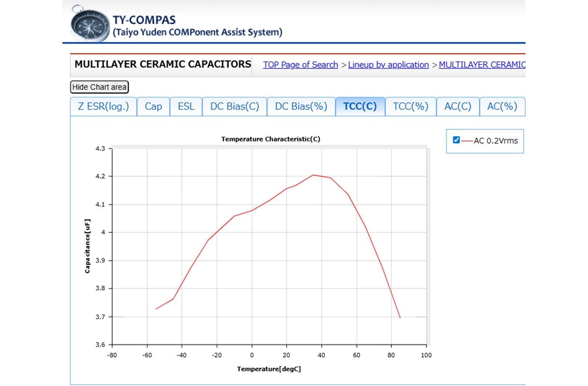Open the Cap tab

pos(153,106)
